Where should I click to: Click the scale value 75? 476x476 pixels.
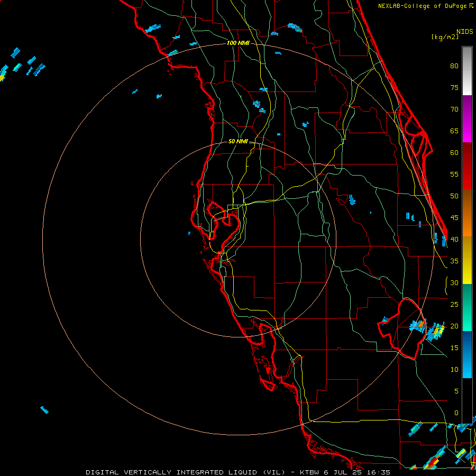(x=454, y=87)
